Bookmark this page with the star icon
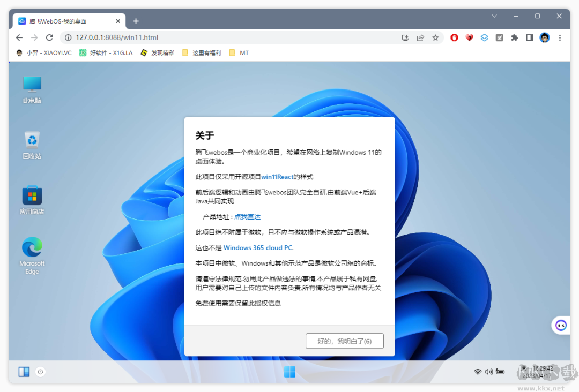 (435, 37)
